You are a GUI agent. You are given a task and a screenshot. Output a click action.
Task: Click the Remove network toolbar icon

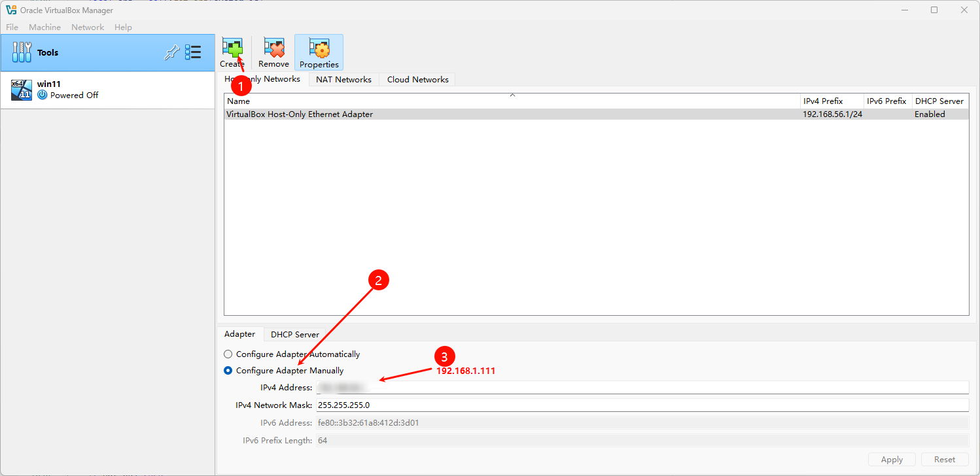[273, 52]
